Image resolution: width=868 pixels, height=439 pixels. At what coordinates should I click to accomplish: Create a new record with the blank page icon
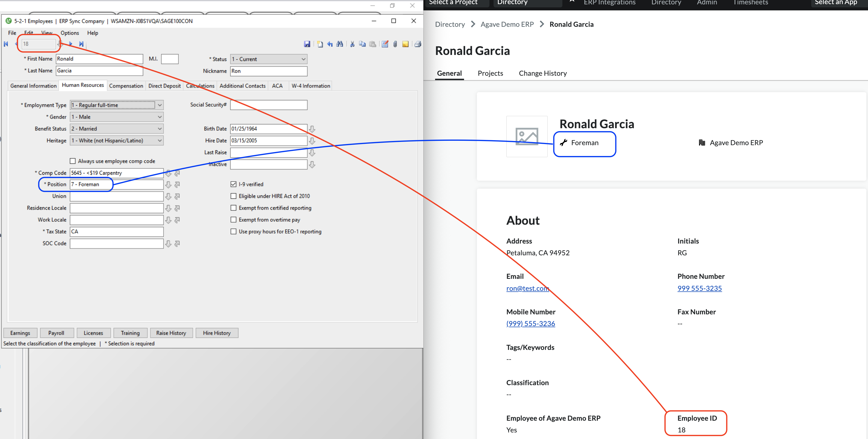point(320,44)
